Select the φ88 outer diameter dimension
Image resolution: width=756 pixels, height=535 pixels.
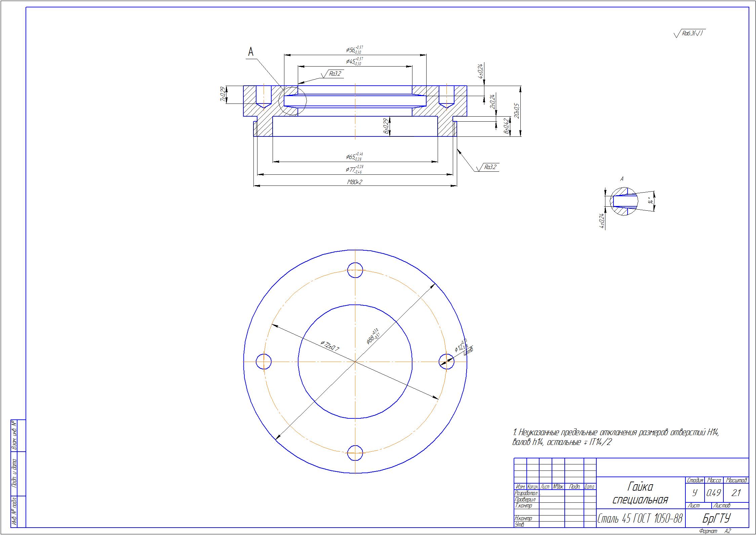point(373,336)
